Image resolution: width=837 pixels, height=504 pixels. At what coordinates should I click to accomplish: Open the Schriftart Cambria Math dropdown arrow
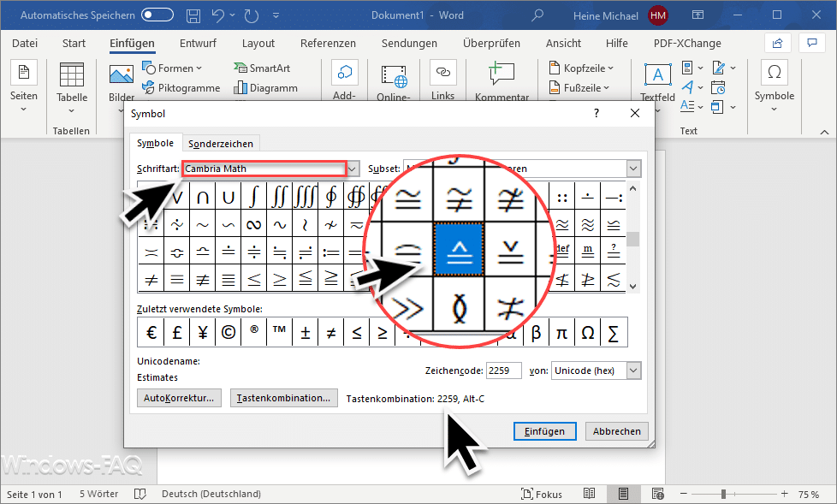[353, 169]
